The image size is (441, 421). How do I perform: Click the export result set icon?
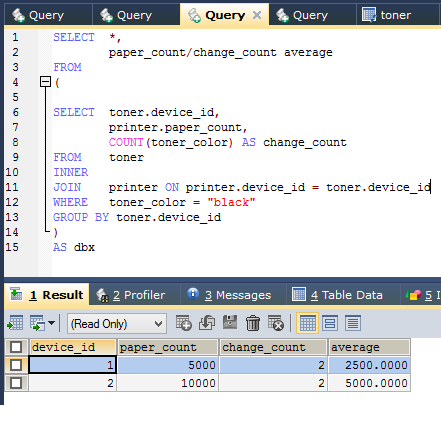point(15,323)
